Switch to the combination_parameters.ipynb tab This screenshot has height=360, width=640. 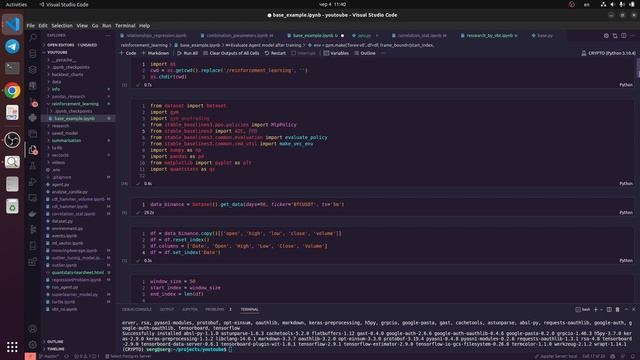(x=237, y=36)
